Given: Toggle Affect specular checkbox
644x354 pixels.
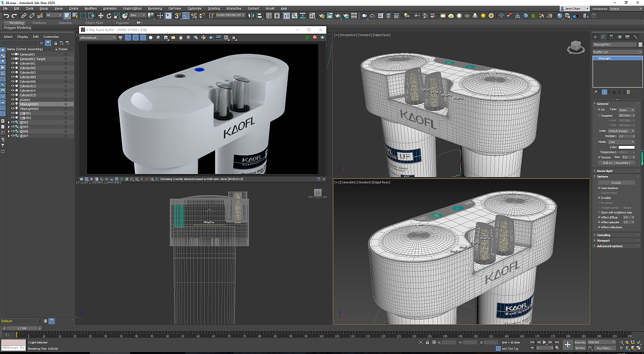Looking at the screenshot, I should tap(599, 222).
